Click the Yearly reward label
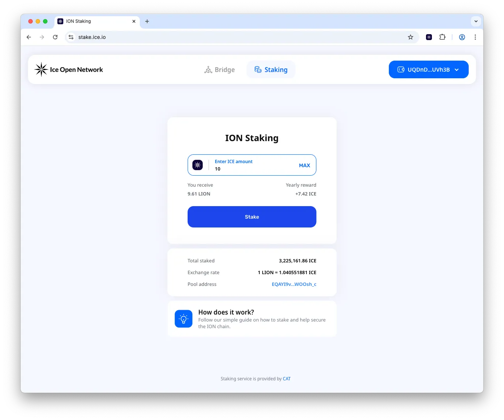The width and height of the screenshot is (504, 420). pyautogui.click(x=301, y=185)
